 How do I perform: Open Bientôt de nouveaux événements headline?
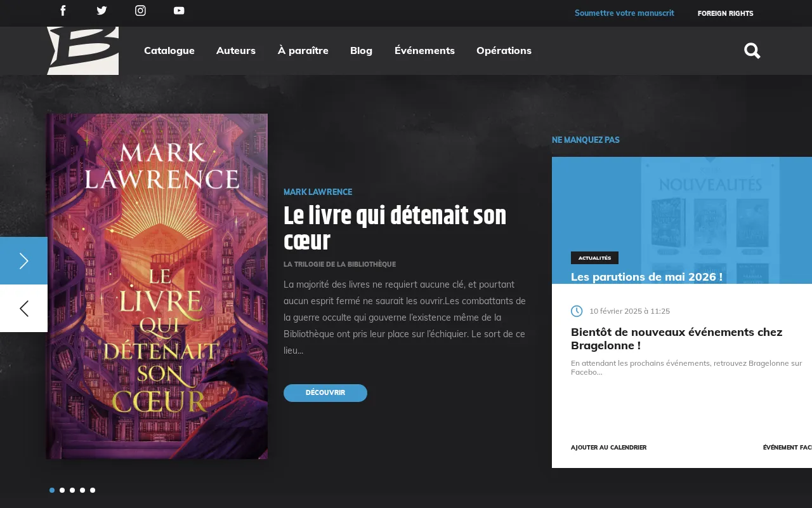point(676,338)
